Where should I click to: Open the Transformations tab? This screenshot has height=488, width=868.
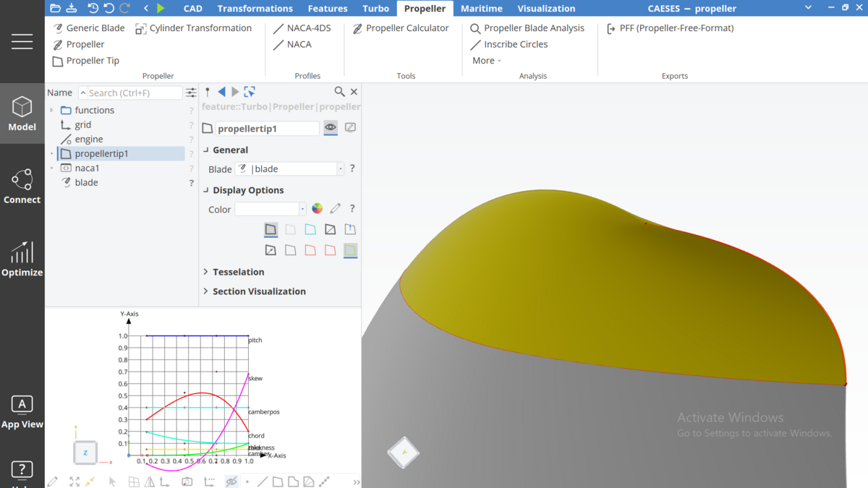tap(255, 9)
